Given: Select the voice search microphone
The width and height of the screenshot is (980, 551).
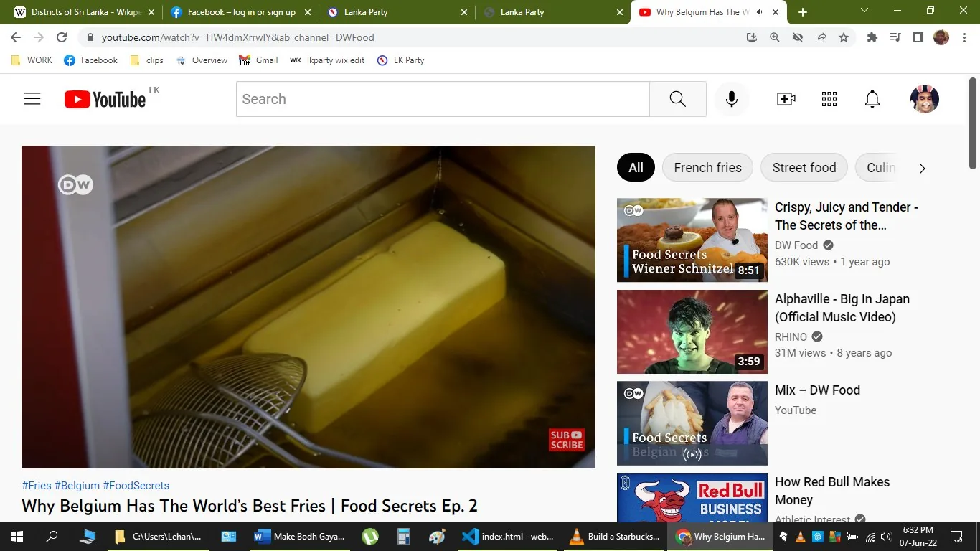Looking at the screenshot, I should [731, 98].
